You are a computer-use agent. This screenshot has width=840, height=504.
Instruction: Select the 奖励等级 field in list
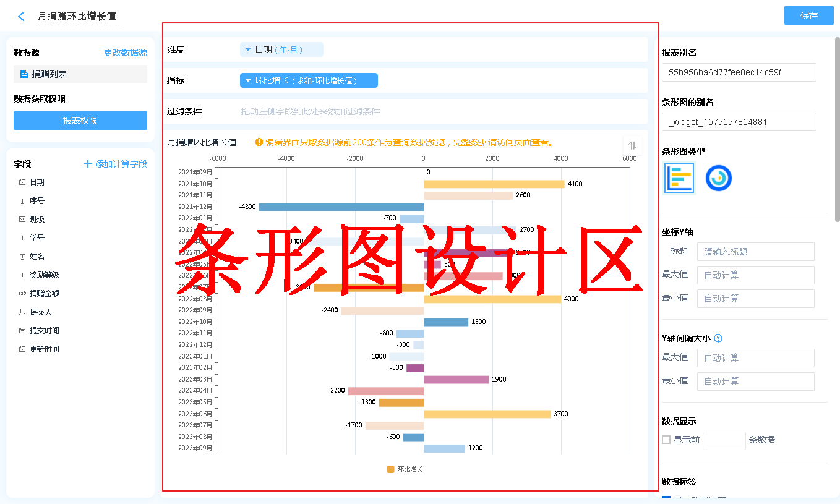pos(45,275)
